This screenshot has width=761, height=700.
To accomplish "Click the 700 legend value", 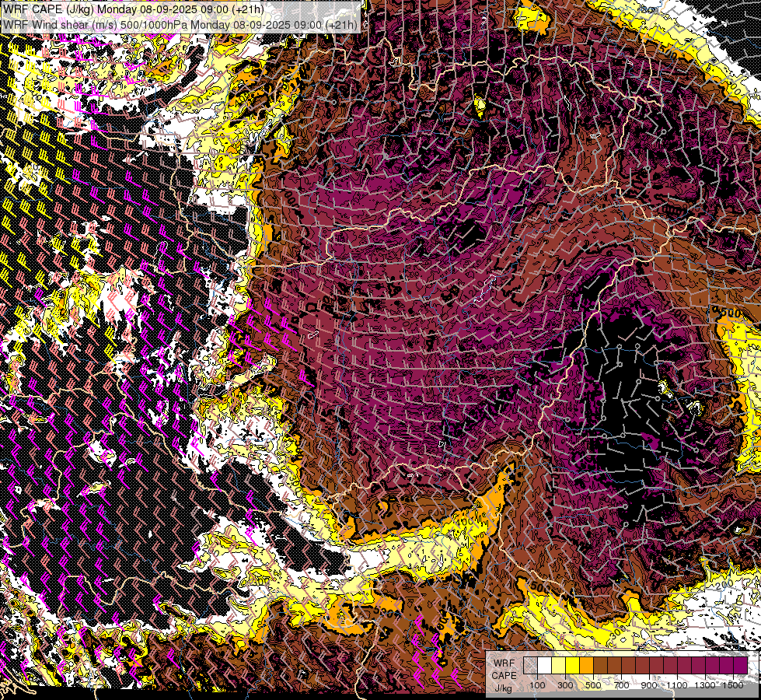I will coord(621,685).
